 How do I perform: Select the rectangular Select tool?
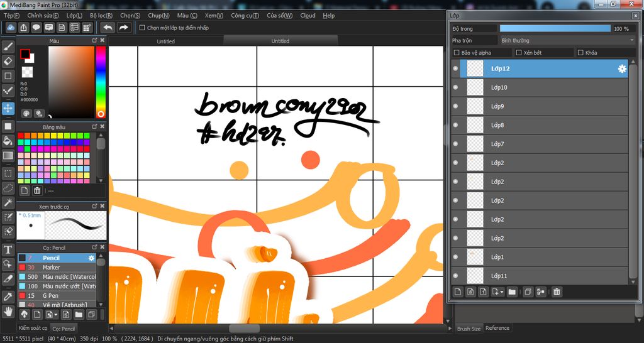point(8,173)
